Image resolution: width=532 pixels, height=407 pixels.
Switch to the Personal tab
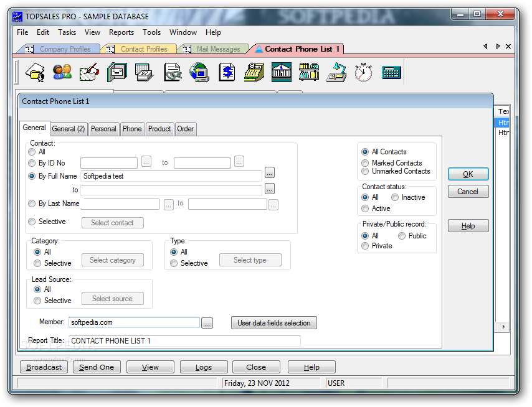103,129
